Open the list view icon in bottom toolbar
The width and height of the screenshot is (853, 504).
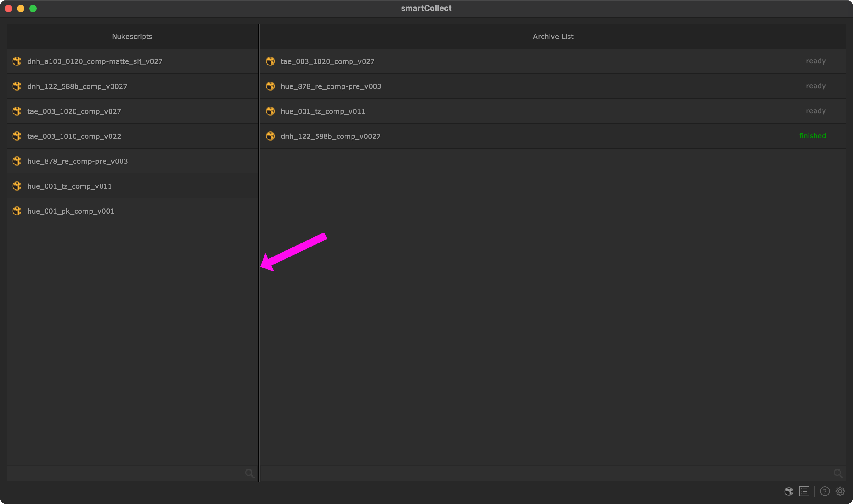click(x=804, y=492)
